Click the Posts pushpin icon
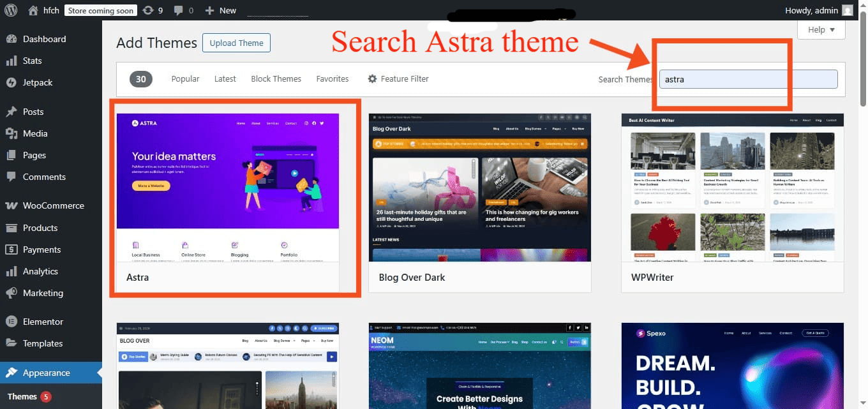This screenshot has height=409, width=868. tap(11, 112)
